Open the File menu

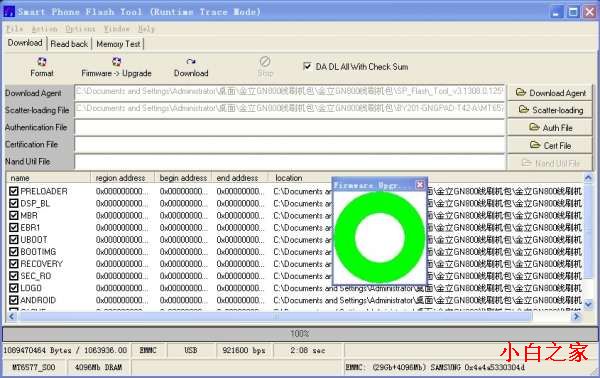click(15, 29)
